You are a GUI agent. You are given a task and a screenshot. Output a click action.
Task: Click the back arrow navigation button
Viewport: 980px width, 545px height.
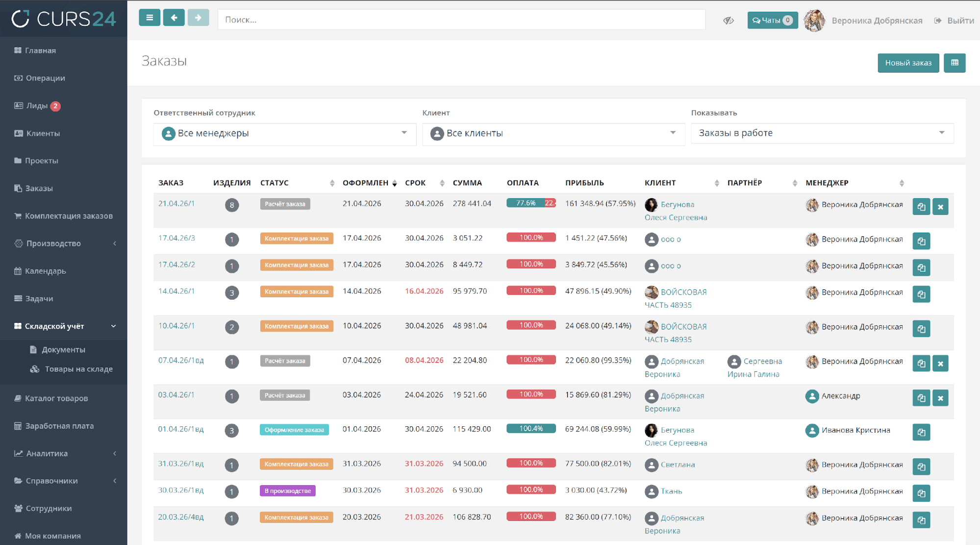coord(174,18)
